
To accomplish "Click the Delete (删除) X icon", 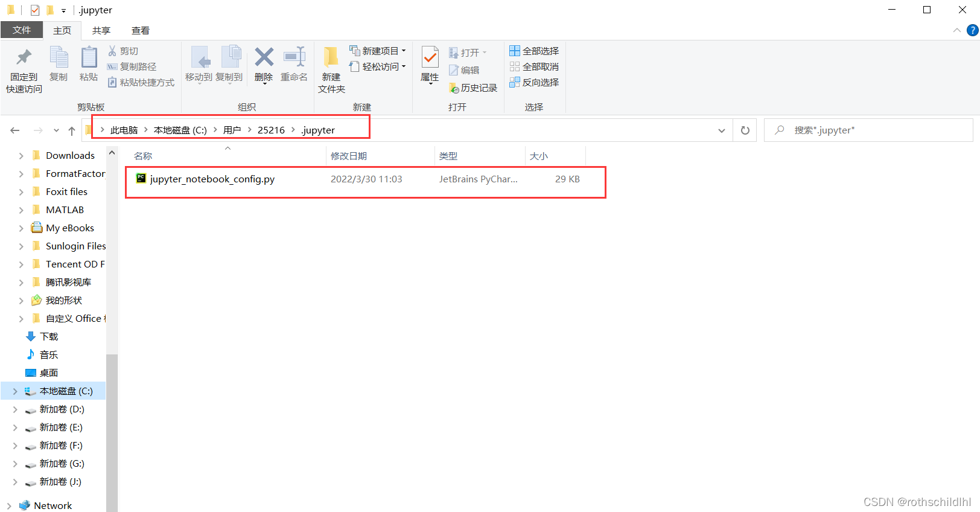I will [x=264, y=57].
